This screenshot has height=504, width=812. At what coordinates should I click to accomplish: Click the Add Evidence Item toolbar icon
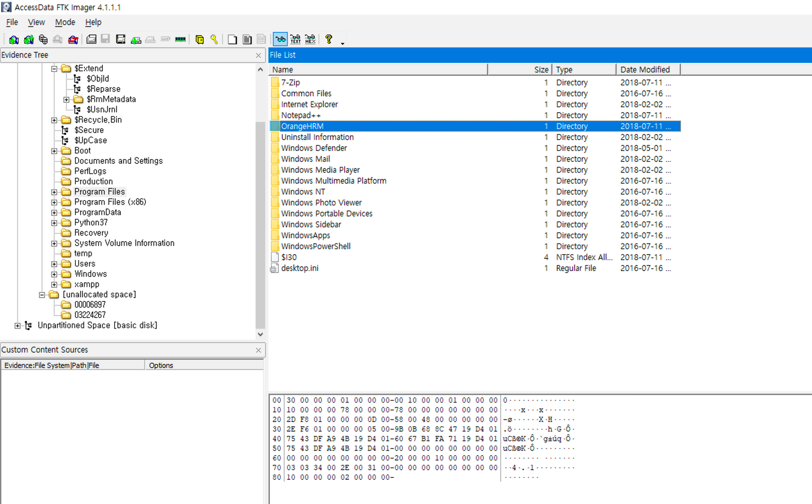pos(14,40)
